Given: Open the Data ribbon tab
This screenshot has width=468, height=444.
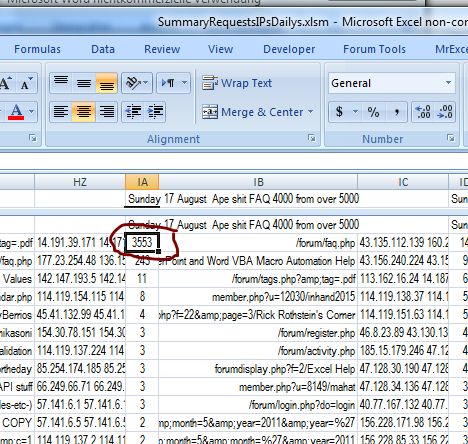Looking at the screenshot, I should (x=103, y=49).
